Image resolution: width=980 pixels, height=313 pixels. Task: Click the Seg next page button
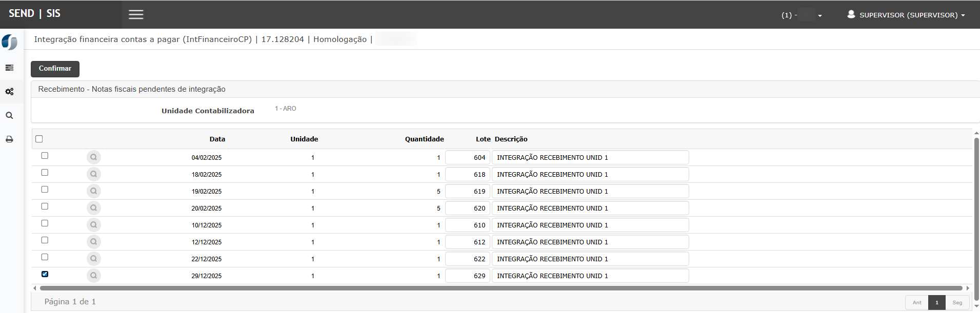(957, 302)
